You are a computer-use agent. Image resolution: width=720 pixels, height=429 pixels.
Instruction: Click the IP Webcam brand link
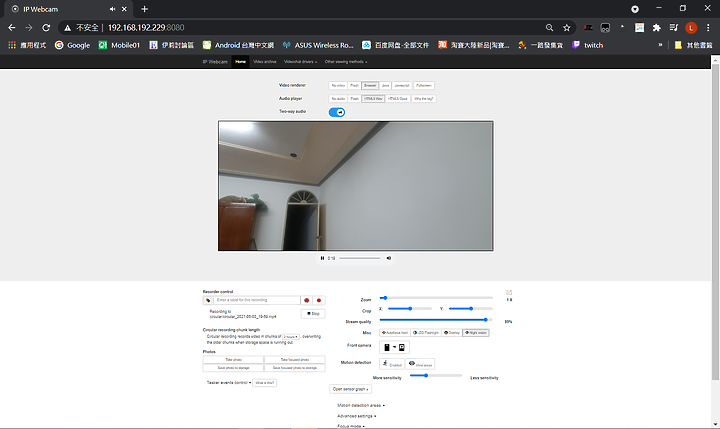click(x=215, y=62)
